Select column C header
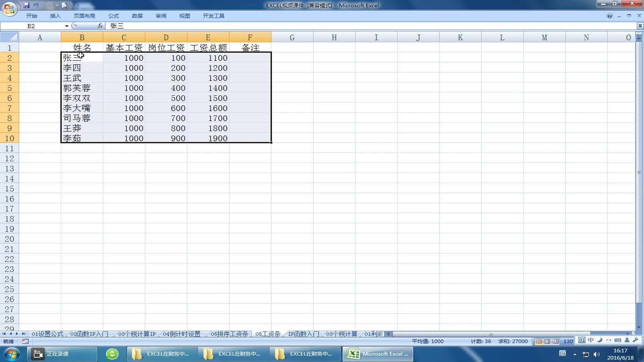The height and width of the screenshot is (362, 644). tap(124, 37)
